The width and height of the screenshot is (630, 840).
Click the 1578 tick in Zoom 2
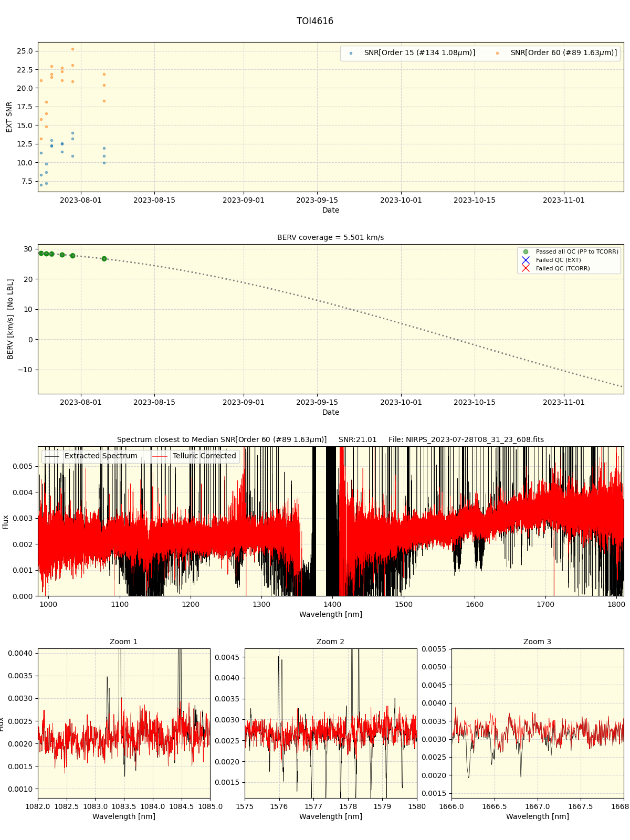pyautogui.click(x=348, y=806)
